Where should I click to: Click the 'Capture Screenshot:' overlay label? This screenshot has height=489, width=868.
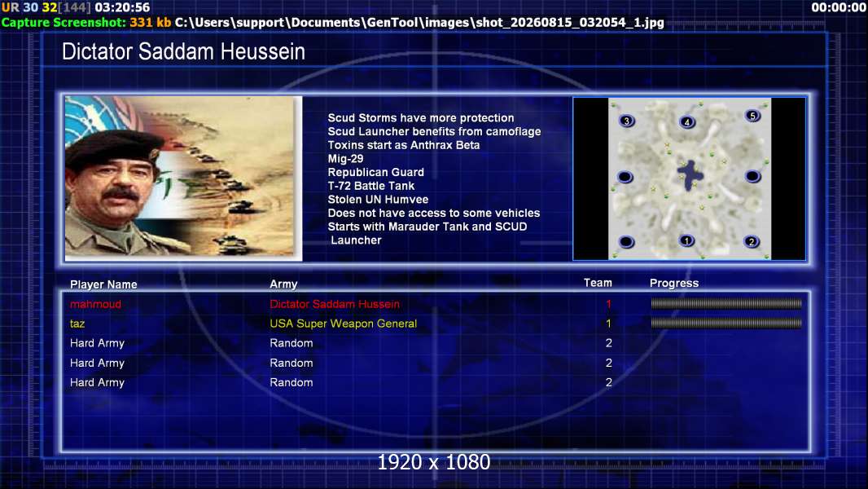[x=64, y=23]
